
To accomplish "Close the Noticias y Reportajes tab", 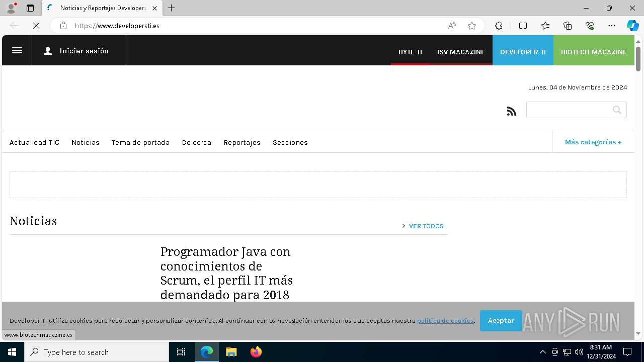I will click(x=154, y=8).
